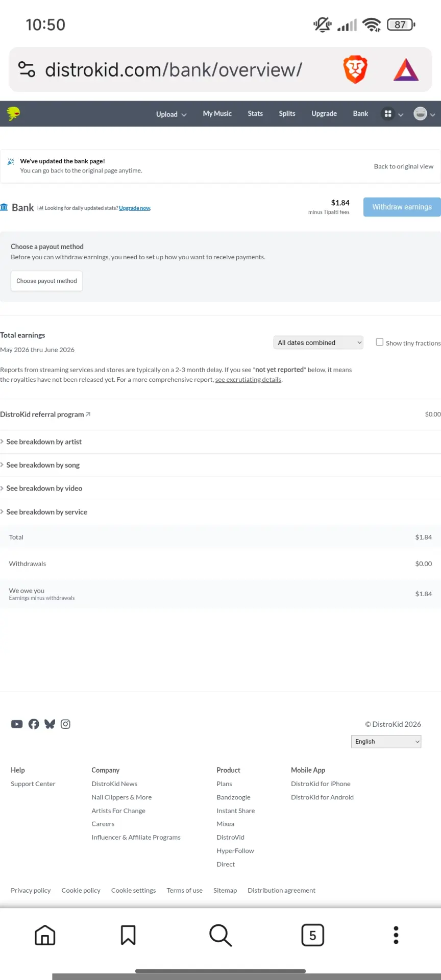Image resolution: width=441 pixels, height=980 pixels.
Task: Open DistroKid's Bluesky butterfly icon
Action: (50, 724)
